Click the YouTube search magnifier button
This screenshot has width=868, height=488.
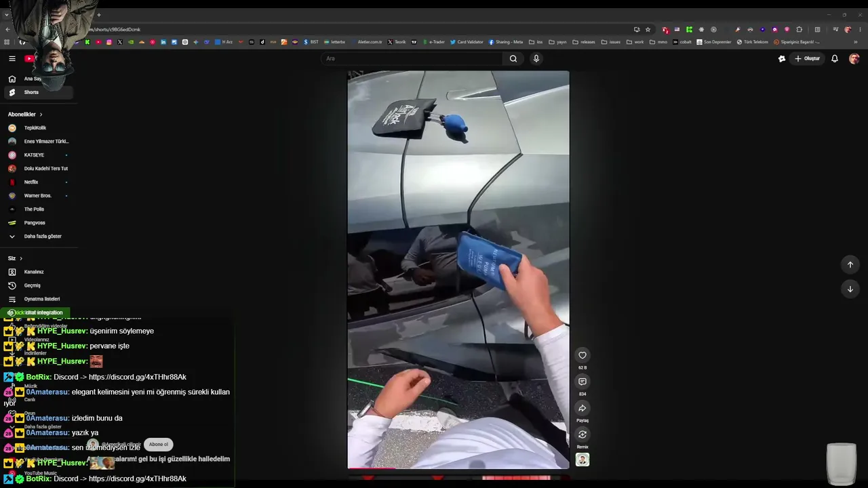click(x=513, y=59)
